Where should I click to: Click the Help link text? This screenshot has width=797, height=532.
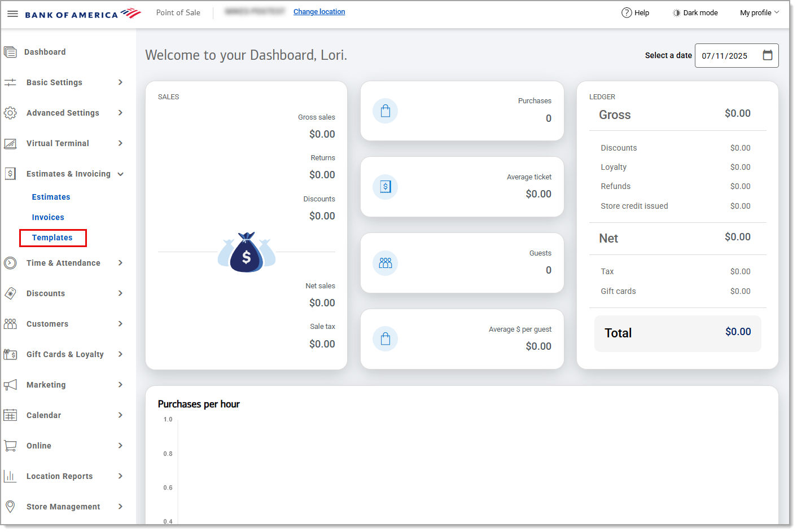tap(642, 12)
